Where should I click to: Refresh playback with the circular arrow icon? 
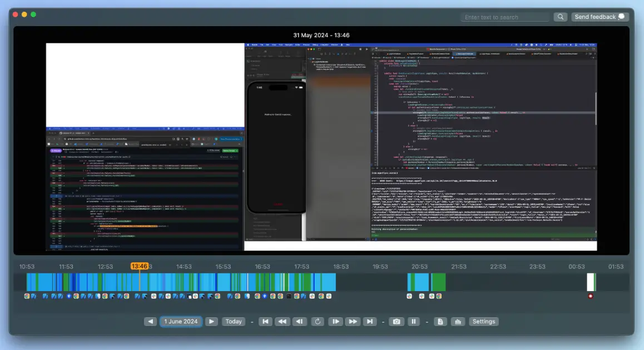(318, 321)
